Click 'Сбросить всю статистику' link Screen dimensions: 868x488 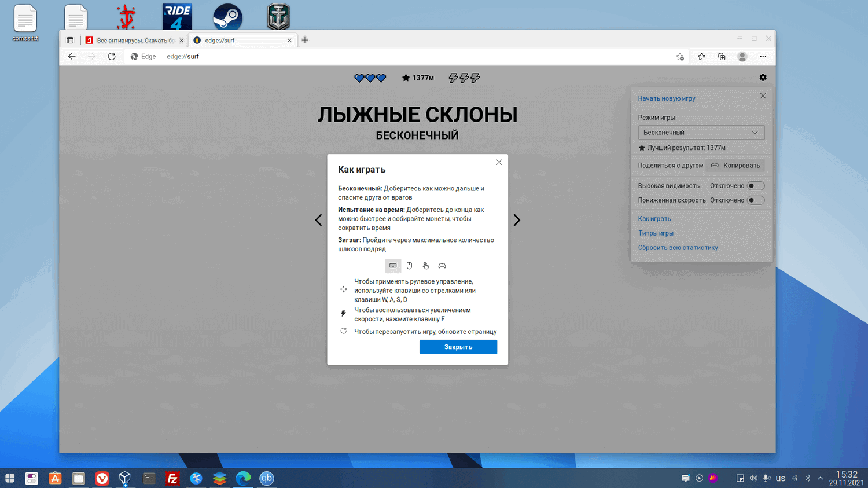click(678, 248)
